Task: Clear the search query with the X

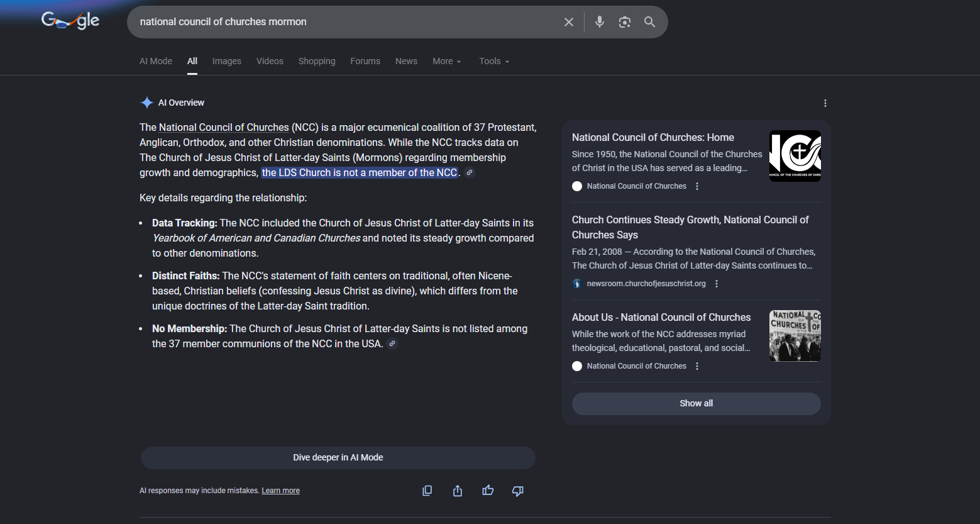Action: point(569,22)
